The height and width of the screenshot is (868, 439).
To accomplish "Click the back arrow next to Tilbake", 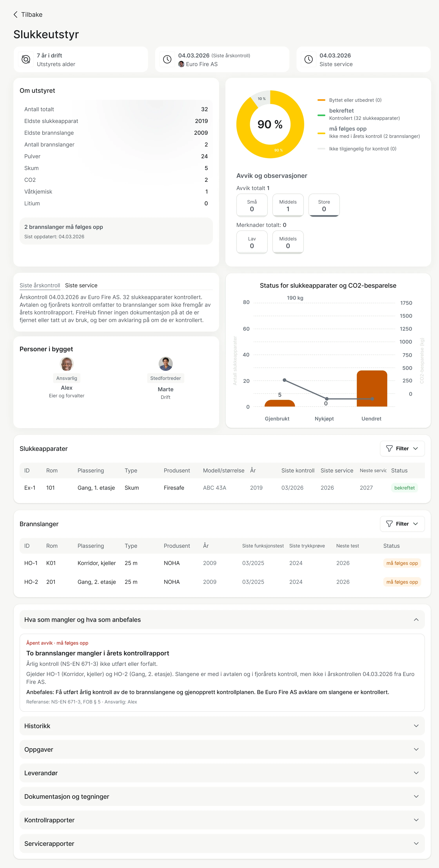I will 15,15.
